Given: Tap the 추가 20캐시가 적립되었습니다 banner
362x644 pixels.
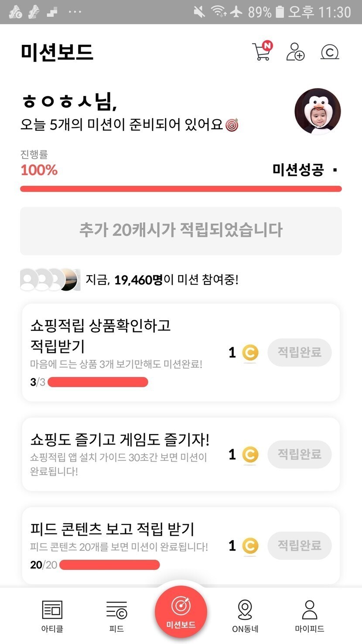Looking at the screenshot, I should coord(181,231).
